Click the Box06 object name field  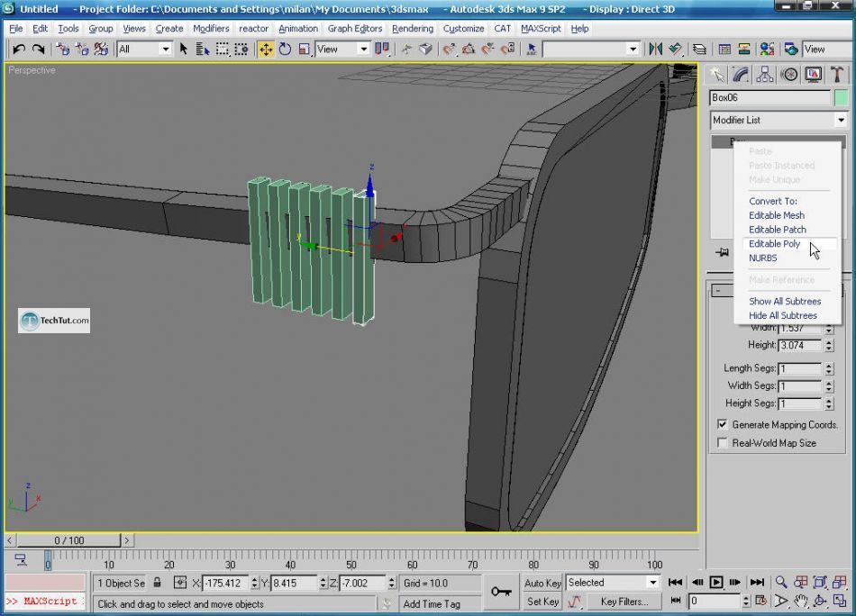coord(770,97)
